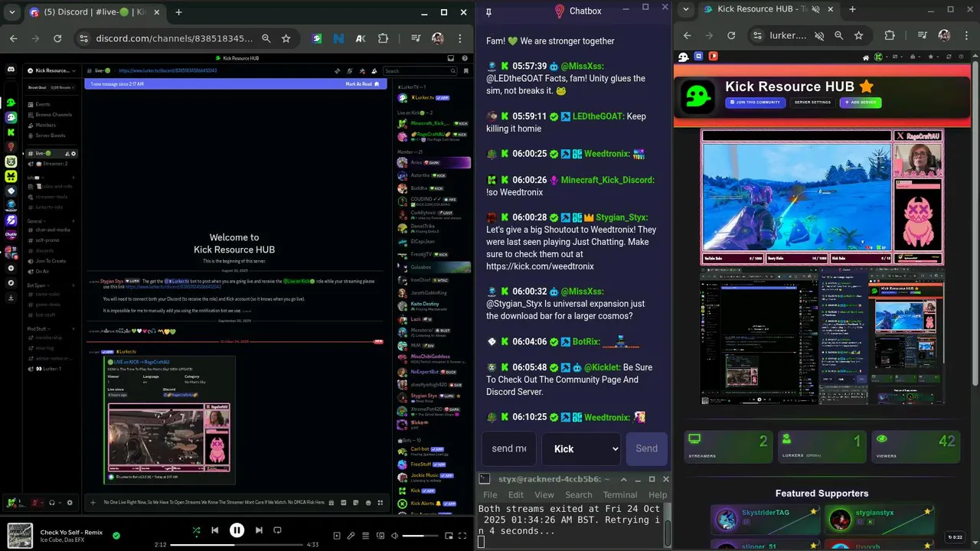
Task: Open the stygianstyx featured supporter card
Action: [x=881, y=519]
